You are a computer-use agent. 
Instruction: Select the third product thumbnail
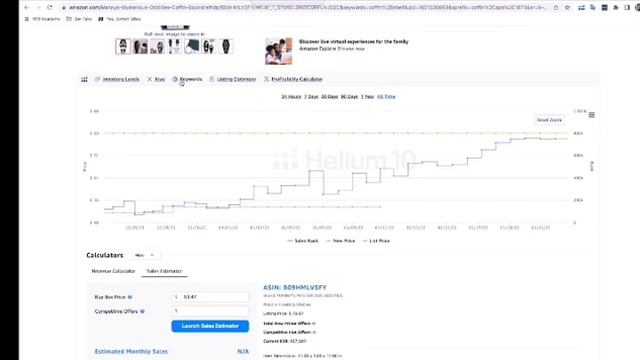click(x=157, y=47)
